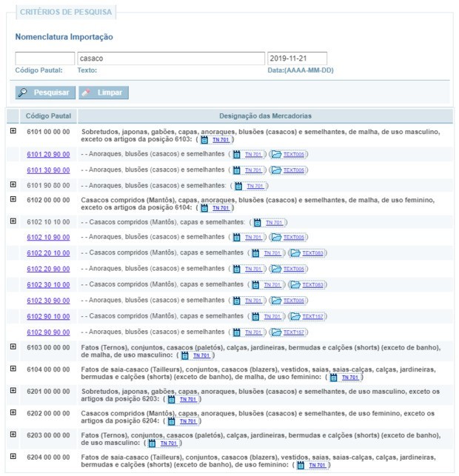Click the notepad icon in row 6102 90 90 00
The image size is (459, 476).
pyautogui.click(x=237, y=332)
